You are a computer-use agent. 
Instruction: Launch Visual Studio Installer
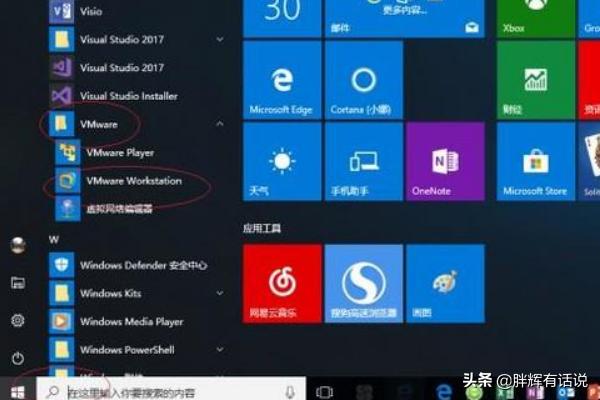(x=128, y=96)
